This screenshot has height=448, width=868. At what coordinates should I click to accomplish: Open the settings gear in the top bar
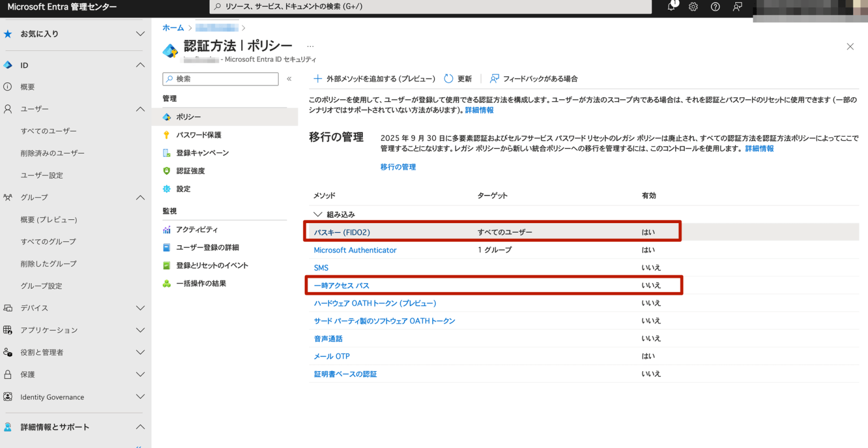click(x=693, y=7)
